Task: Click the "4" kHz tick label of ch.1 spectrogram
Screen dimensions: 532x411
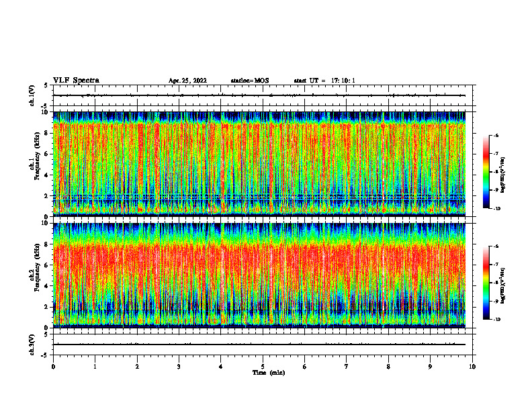Action: point(46,175)
